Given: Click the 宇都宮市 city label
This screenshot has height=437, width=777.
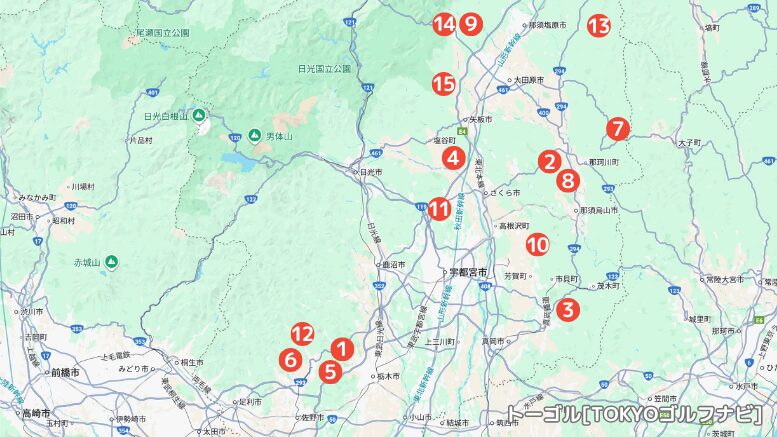Looking at the screenshot, I should coord(468,272).
